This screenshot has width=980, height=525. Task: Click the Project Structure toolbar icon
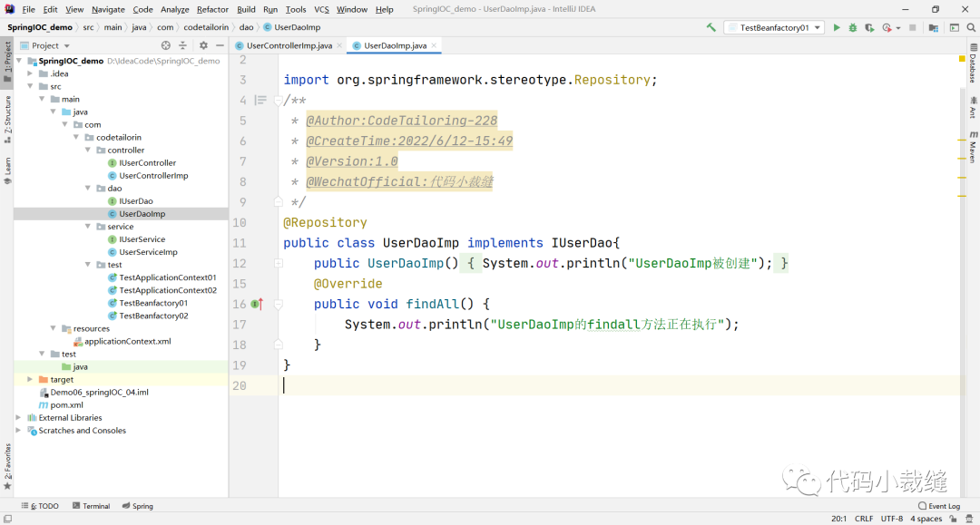934,28
